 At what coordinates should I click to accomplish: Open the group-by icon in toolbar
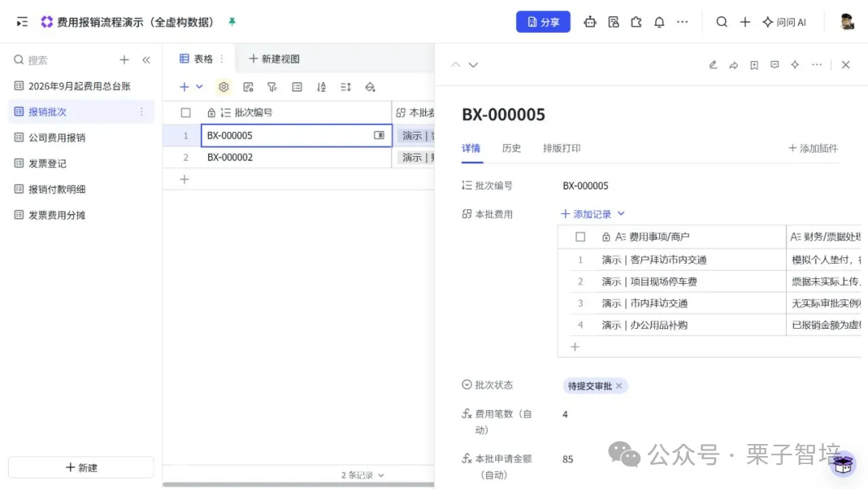coord(297,87)
